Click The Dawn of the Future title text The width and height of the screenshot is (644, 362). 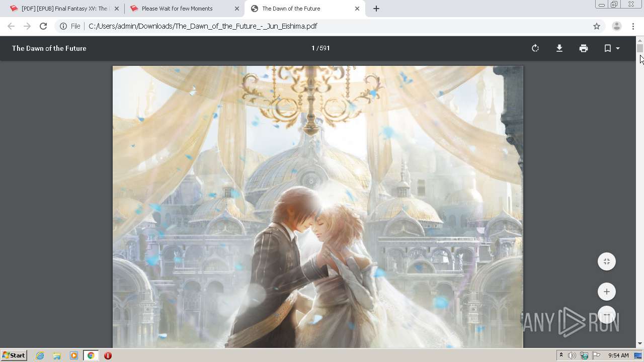pyautogui.click(x=49, y=48)
